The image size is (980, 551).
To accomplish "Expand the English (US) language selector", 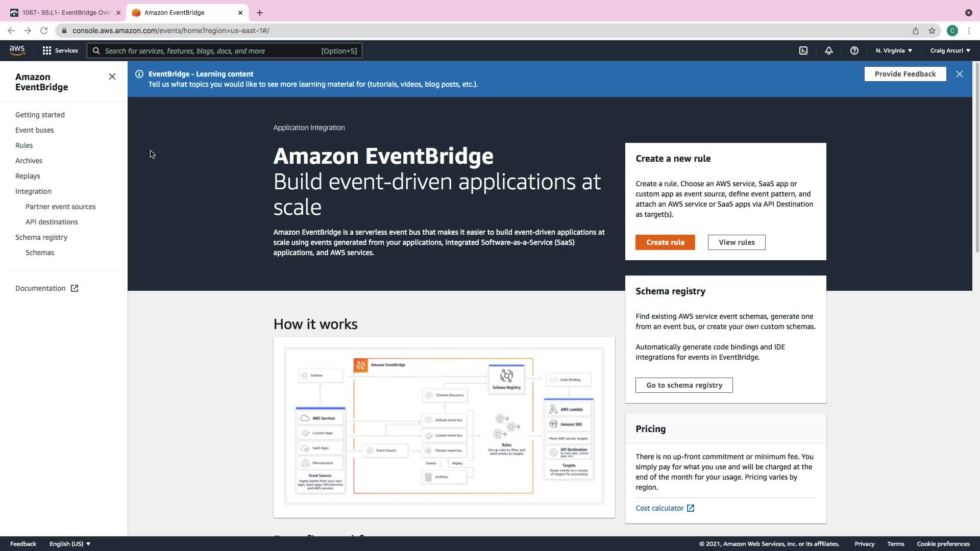I will pyautogui.click(x=69, y=544).
